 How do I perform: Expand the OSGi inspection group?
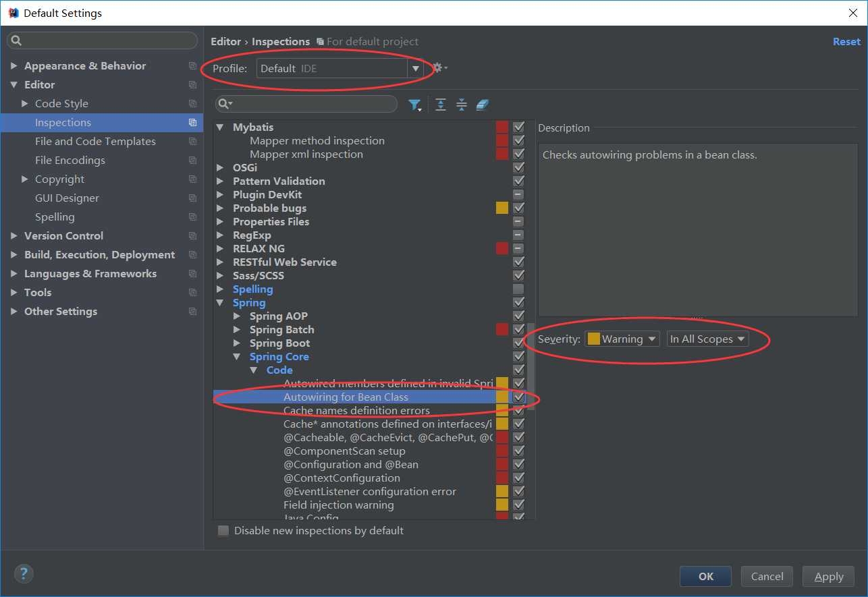click(220, 167)
